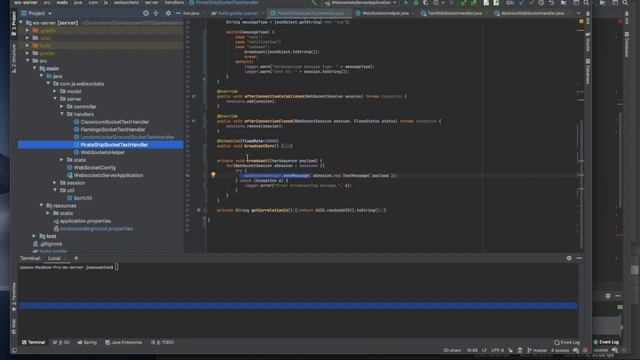Click the Git update project icon

click(x=521, y=2)
